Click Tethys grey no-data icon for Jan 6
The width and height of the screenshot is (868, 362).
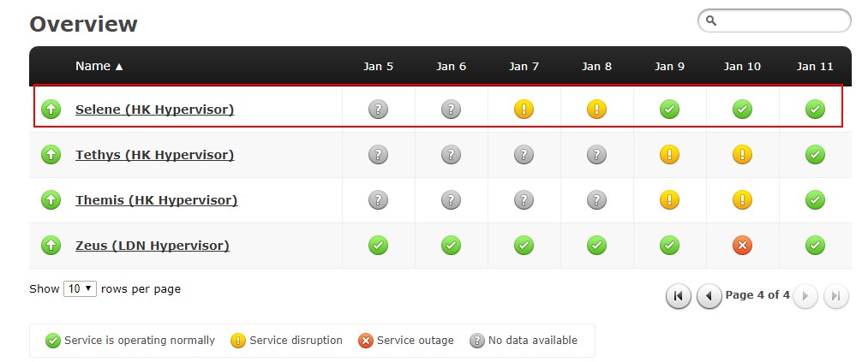click(451, 155)
